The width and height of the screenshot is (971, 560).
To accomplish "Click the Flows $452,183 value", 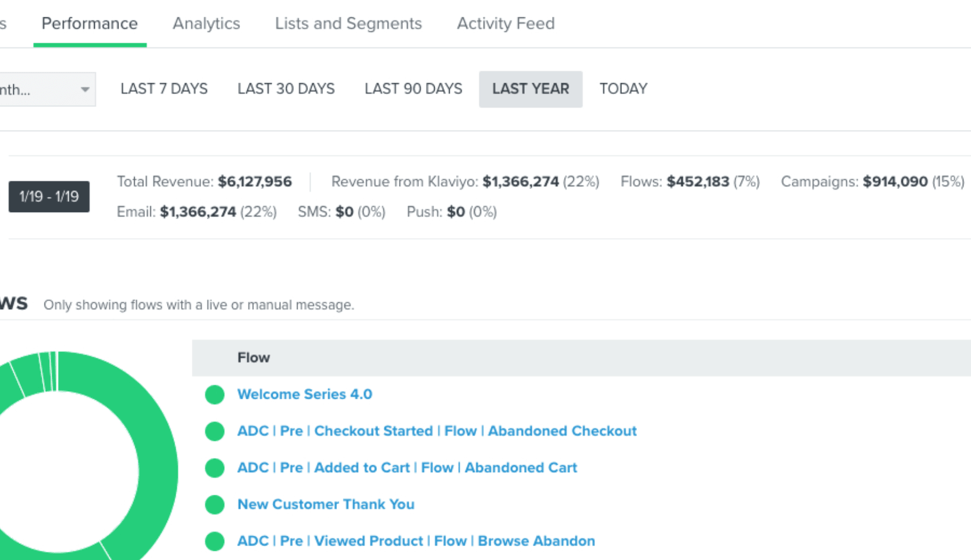I will coord(698,181).
